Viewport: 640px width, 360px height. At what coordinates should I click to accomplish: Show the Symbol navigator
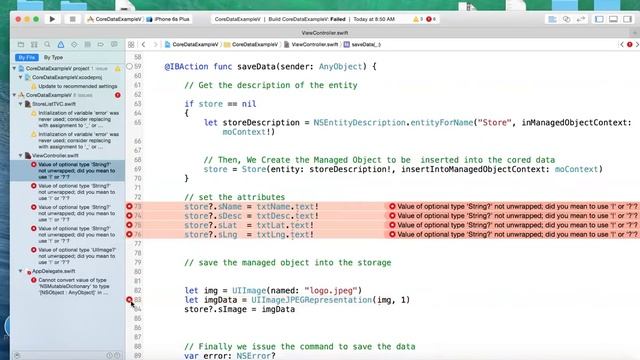pos(34,44)
